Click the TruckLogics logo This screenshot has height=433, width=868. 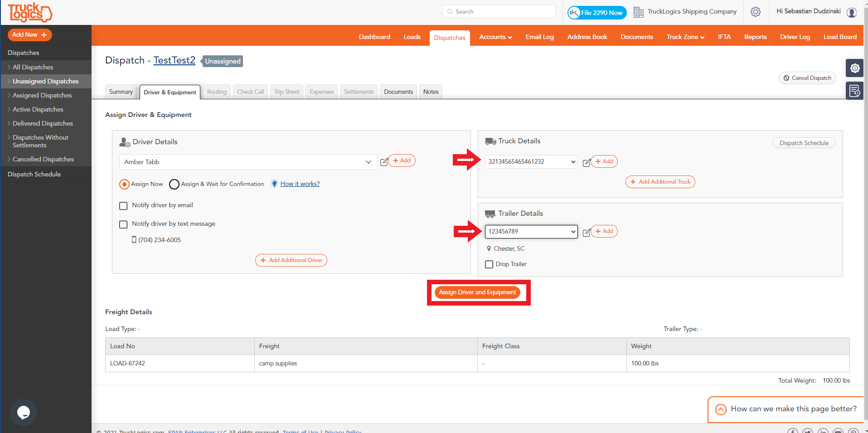coord(30,12)
